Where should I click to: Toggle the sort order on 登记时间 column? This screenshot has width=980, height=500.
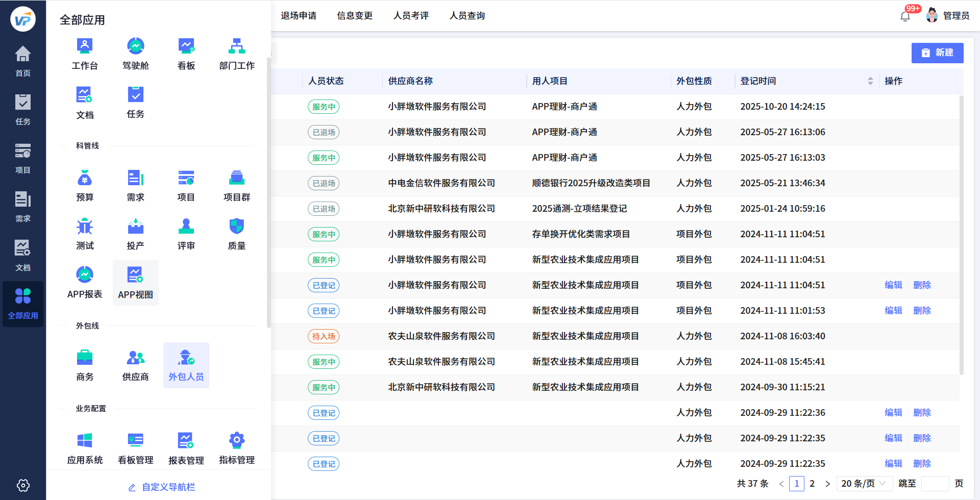870,81
